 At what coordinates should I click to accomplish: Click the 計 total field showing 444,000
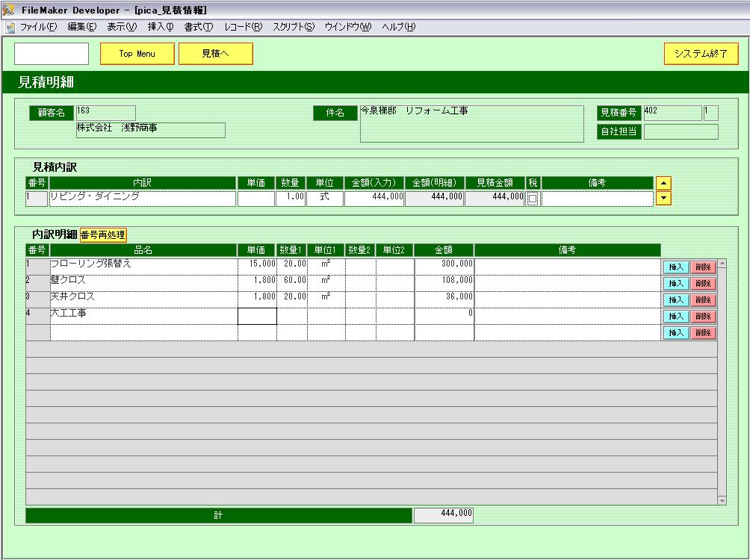point(444,515)
